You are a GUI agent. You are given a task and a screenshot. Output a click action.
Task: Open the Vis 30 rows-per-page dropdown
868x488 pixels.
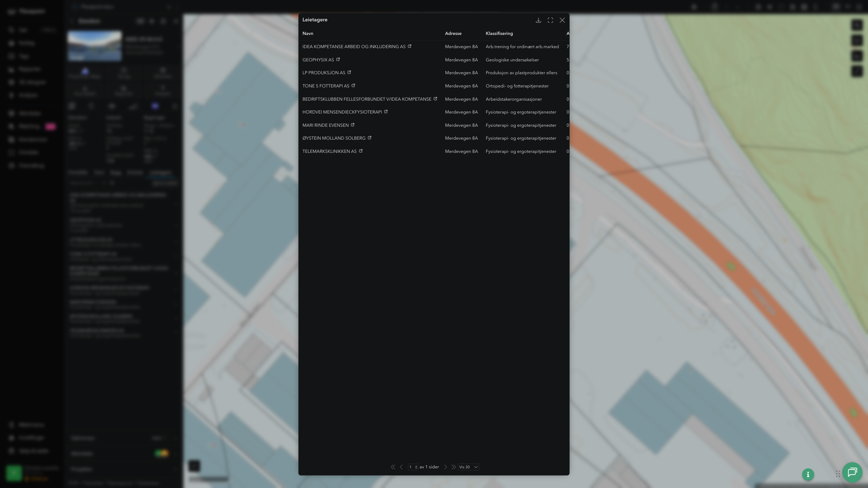468,467
